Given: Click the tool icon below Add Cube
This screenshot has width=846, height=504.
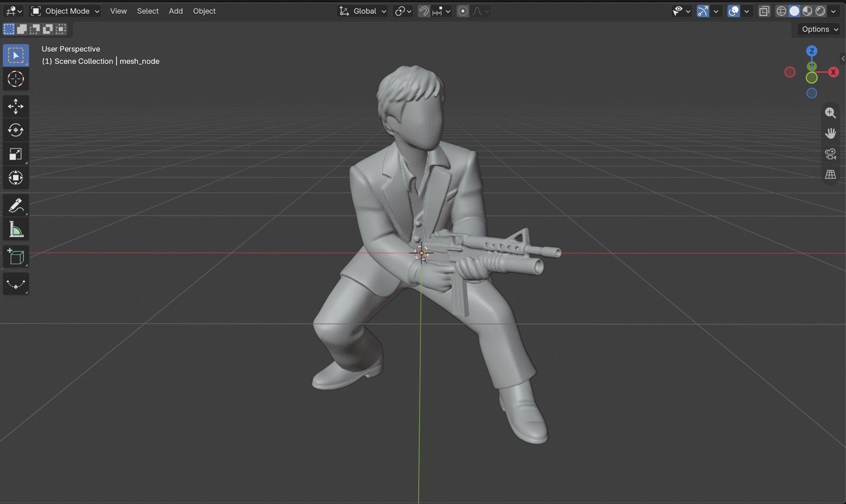Looking at the screenshot, I should coord(16,284).
